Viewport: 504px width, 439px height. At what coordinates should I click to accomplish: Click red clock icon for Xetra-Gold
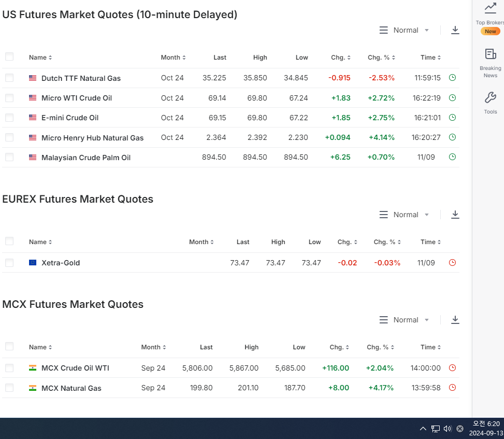(452, 263)
